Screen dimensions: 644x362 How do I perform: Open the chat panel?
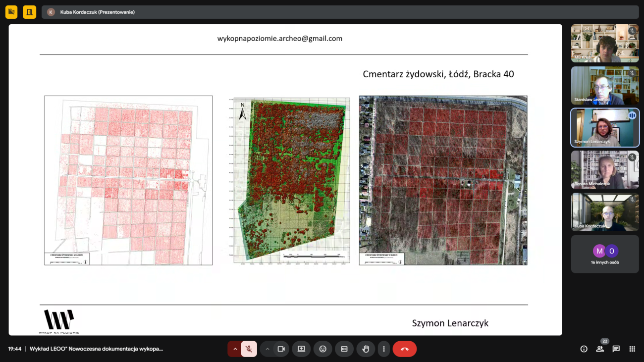(x=616, y=349)
